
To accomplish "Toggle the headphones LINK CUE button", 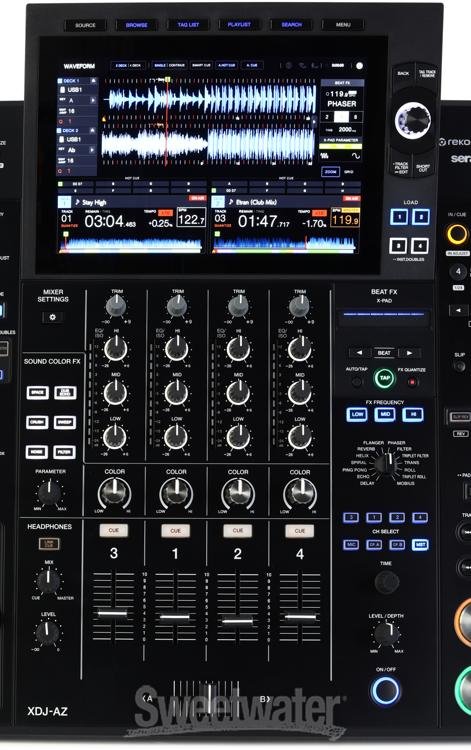I will [x=49, y=543].
